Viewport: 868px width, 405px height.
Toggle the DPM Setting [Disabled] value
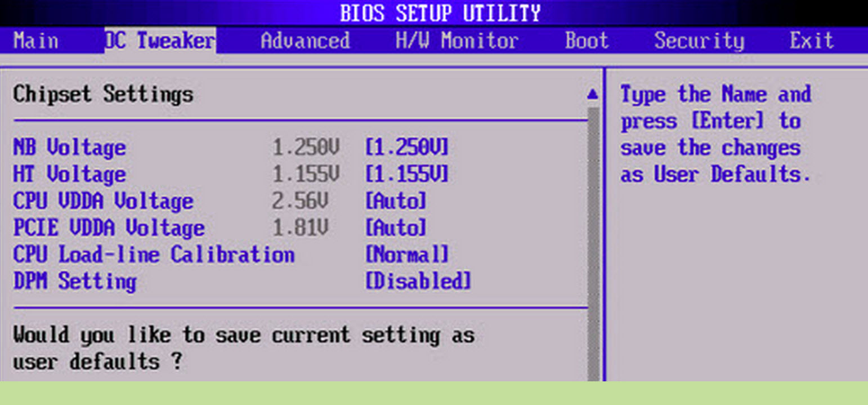point(418,281)
